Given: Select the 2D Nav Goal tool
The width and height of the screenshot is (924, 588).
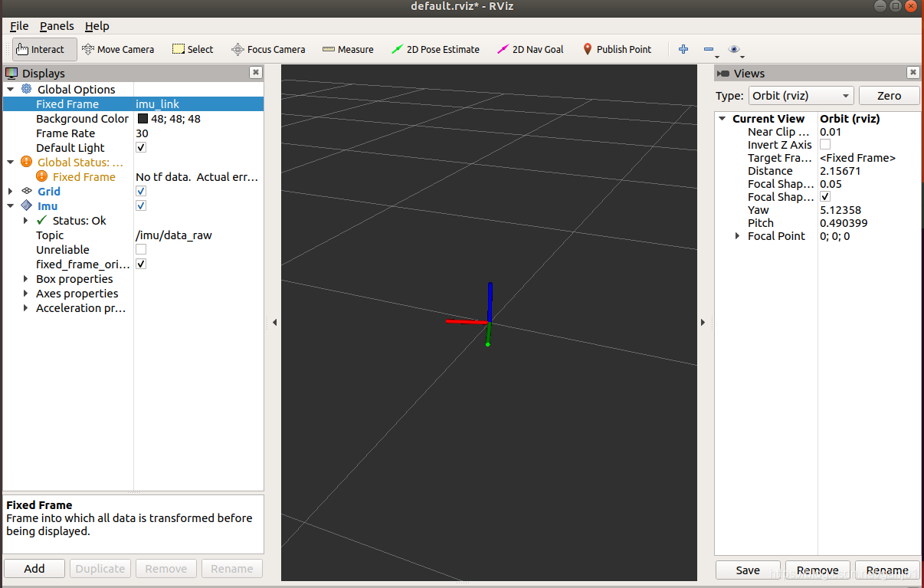Looking at the screenshot, I should point(530,49).
